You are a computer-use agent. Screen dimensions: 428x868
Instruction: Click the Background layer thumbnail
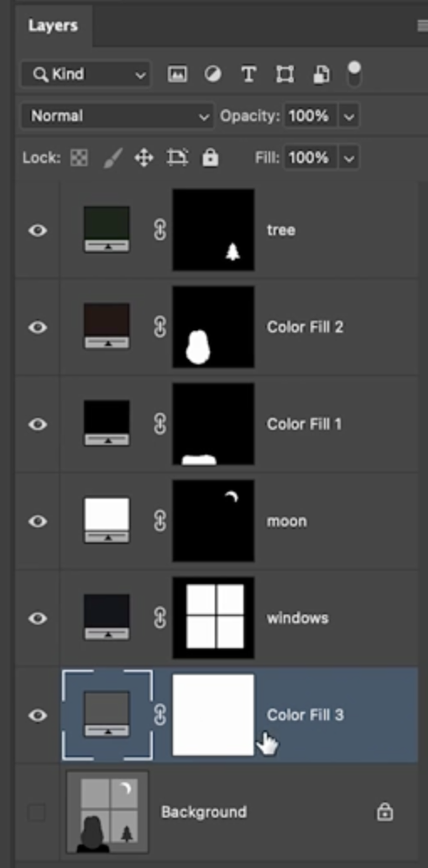click(107, 812)
